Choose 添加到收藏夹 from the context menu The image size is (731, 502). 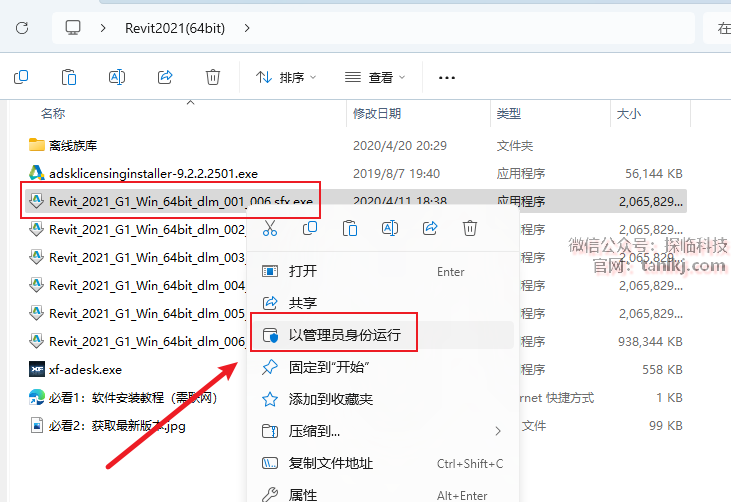point(382,399)
